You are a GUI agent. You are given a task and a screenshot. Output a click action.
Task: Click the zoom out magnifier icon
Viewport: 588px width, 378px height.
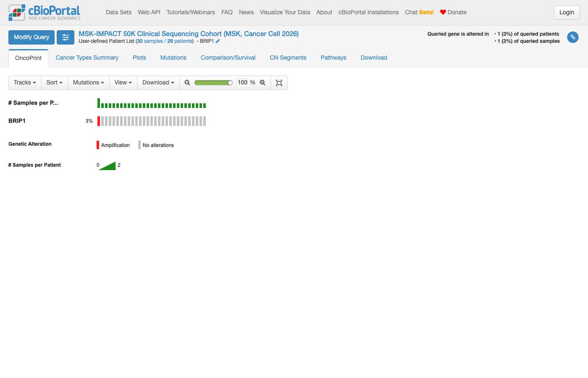click(x=187, y=83)
